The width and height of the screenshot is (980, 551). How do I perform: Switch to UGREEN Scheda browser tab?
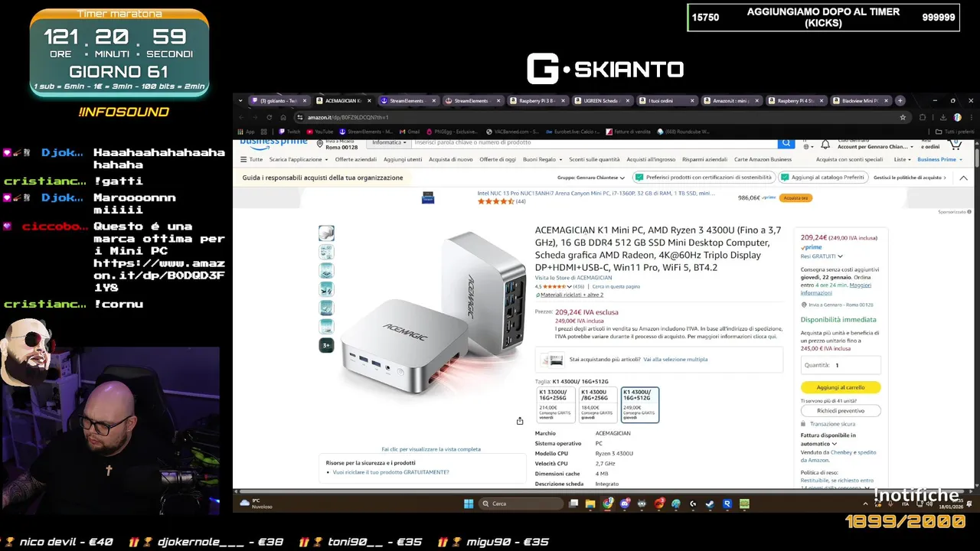pyautogui.click(x=602, y=100)
